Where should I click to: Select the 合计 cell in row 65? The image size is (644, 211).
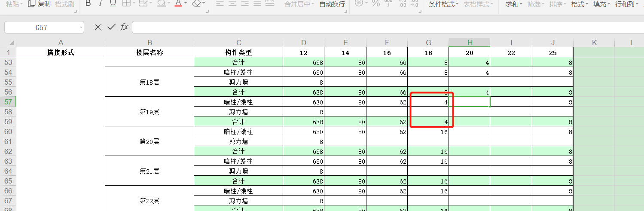click(238, 180)
